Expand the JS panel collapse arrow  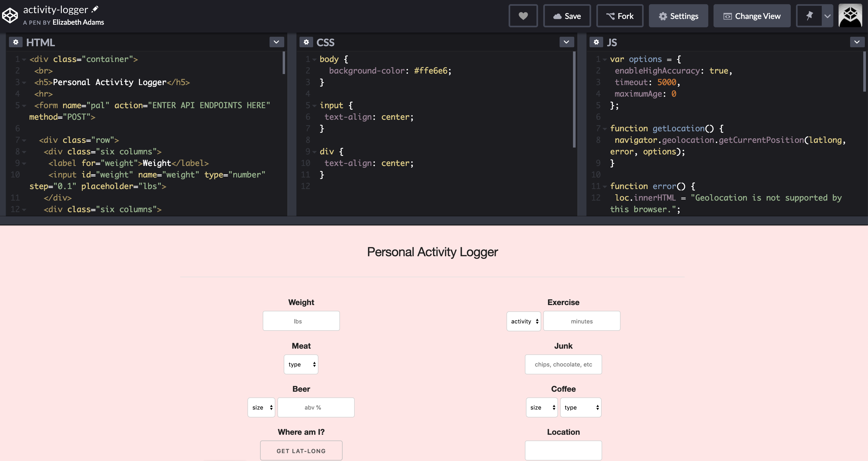coord(857,42)
